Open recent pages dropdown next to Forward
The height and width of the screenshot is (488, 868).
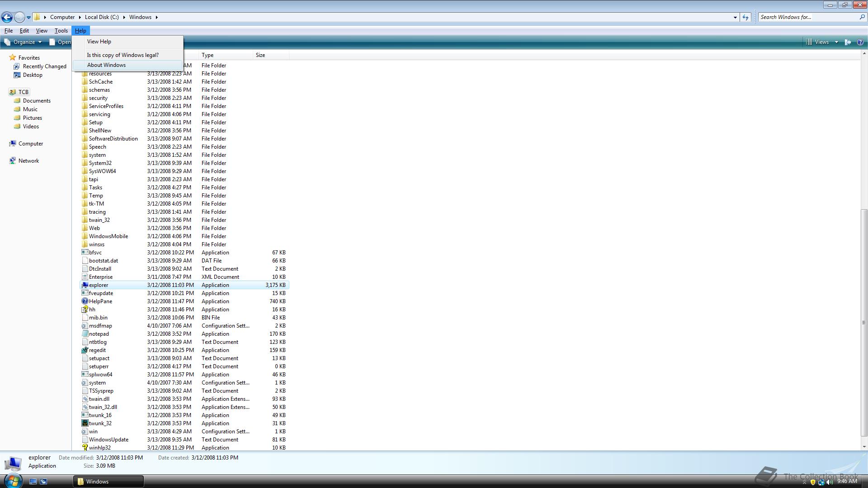[28, 18]
